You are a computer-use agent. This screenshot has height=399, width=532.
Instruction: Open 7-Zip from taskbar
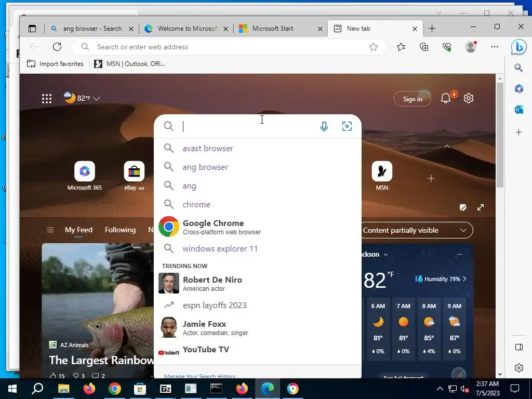pos(166,389)
